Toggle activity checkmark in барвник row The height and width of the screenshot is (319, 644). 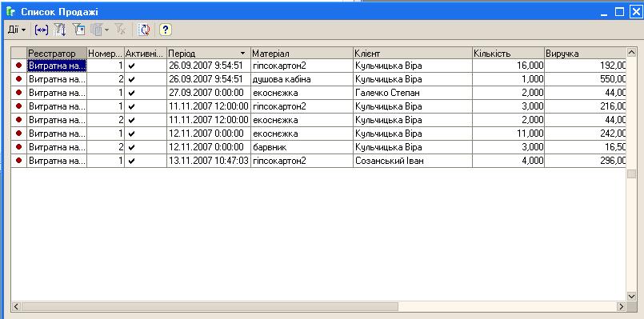click(131, 147)
